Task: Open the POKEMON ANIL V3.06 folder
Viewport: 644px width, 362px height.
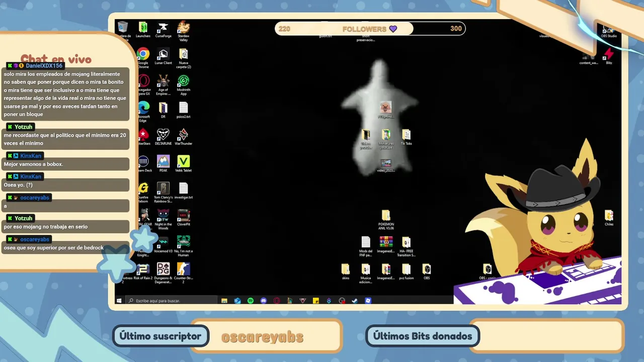Action: click(386, 220)
